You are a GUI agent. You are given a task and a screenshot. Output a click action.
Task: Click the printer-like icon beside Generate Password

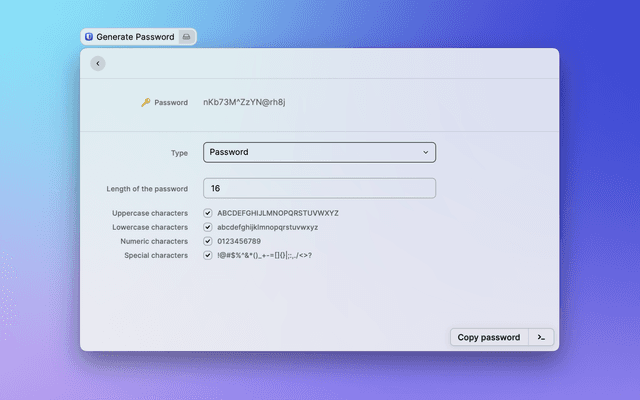185,37
